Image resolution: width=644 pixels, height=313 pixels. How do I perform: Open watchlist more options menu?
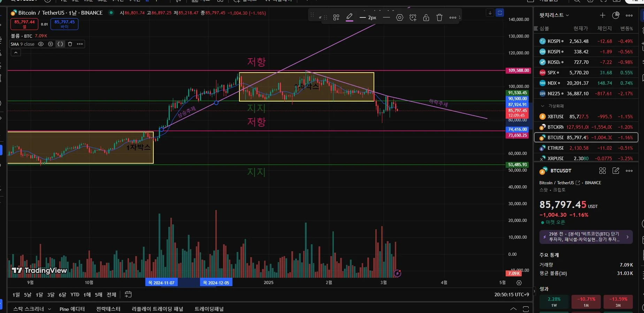point(629,15)
